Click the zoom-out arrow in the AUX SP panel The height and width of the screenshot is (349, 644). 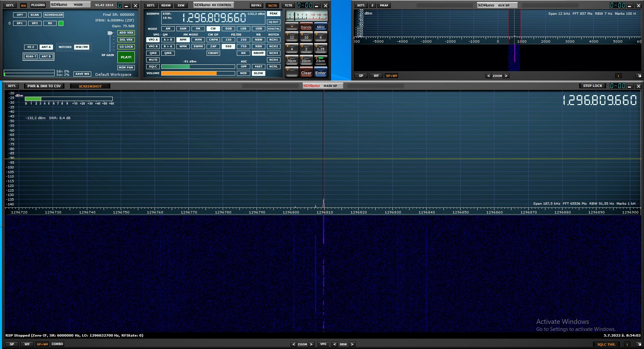(x=488, y=76)
